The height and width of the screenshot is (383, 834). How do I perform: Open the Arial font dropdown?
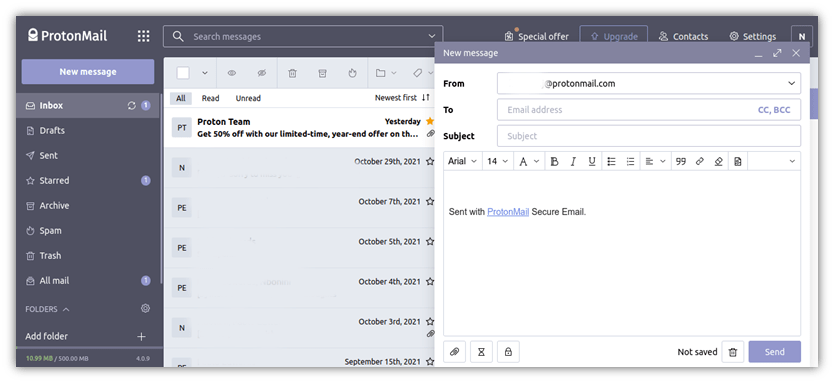coord(463,161)
